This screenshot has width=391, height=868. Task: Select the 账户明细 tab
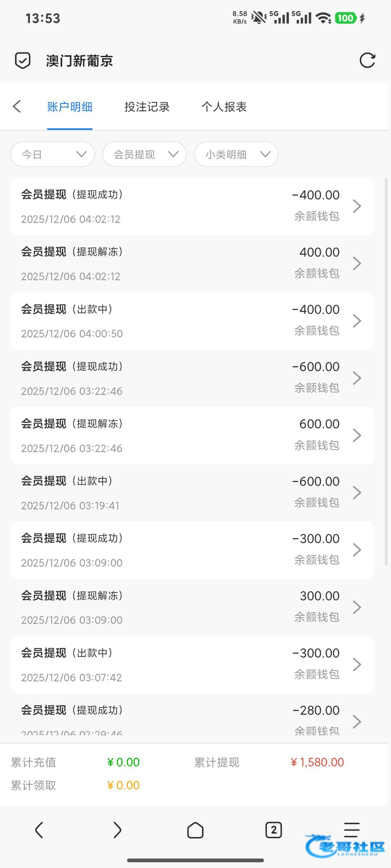(x=70, y=107)
